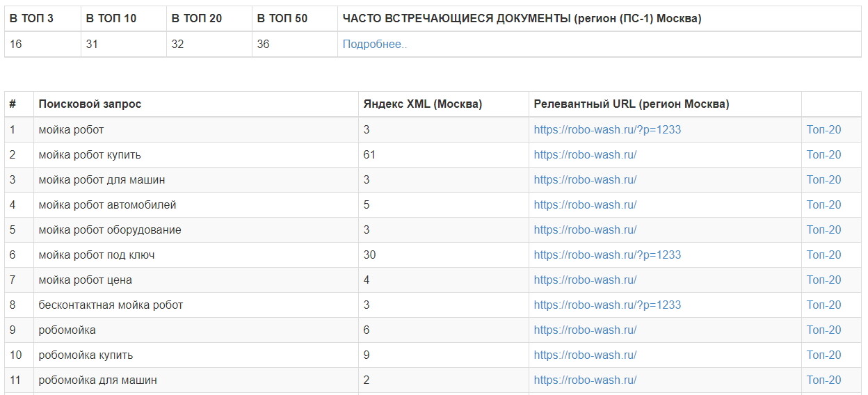Viewport: 868px width, 395px height.
Task: Open URL for мойка робот оборудование
Action: click(585, 229)
